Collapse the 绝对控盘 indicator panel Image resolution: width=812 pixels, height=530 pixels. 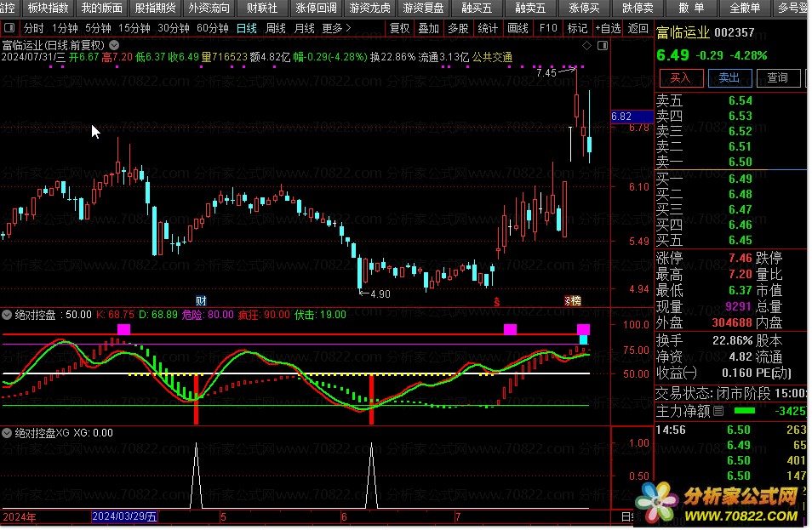[x=7, y=315]
